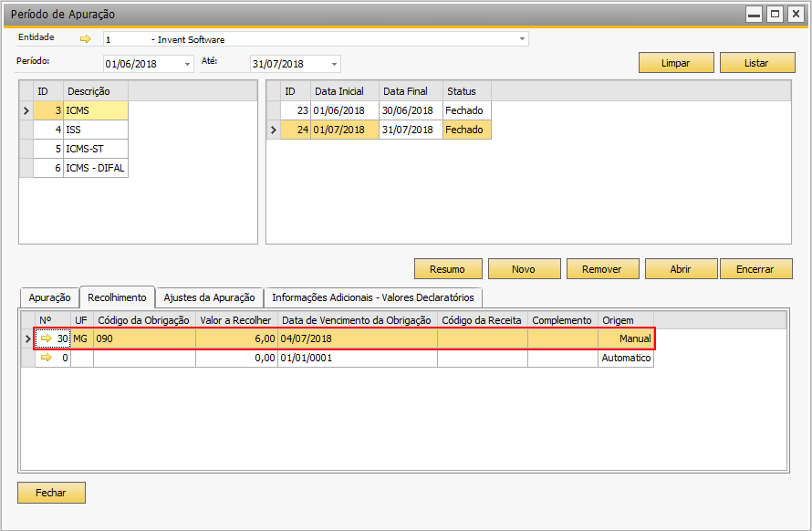Switch to the Apuração tab
Screen dimensions: 812x531
point(49,297)
